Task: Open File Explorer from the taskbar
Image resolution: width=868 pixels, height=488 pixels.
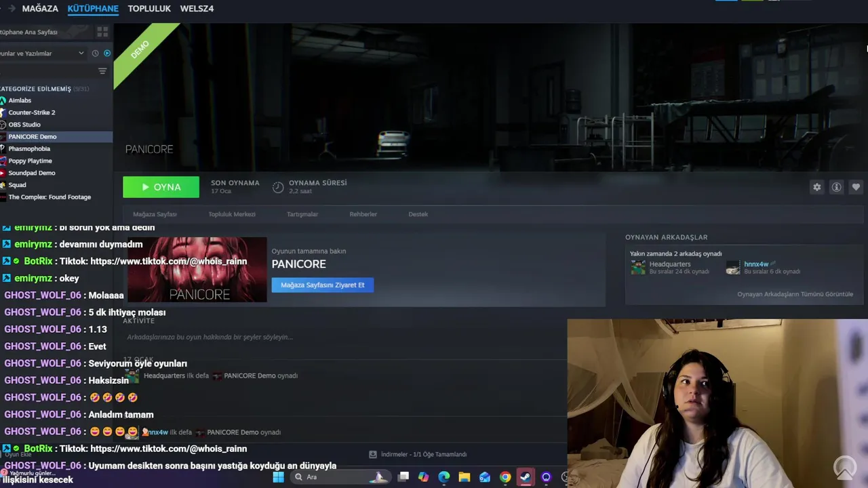Action: (464, 477)
